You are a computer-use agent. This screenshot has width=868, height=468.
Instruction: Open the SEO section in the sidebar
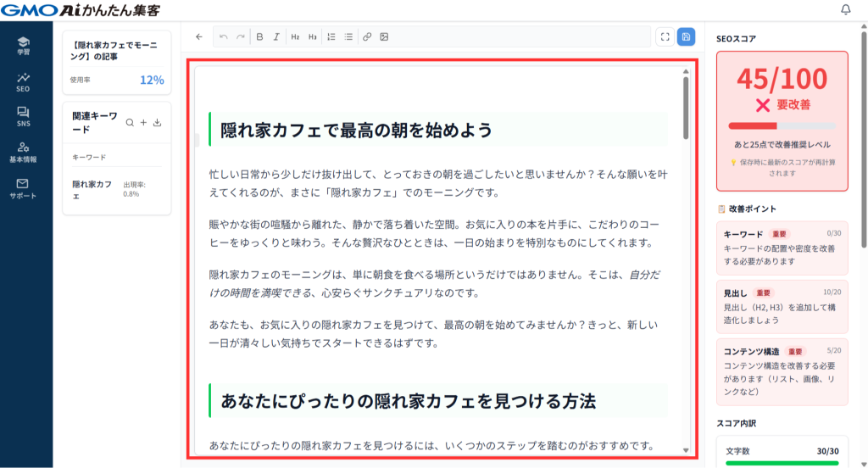coord(23,81)
